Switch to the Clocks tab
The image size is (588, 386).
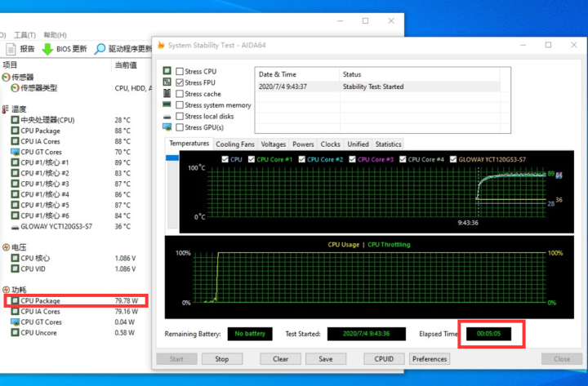pos(331,144)
